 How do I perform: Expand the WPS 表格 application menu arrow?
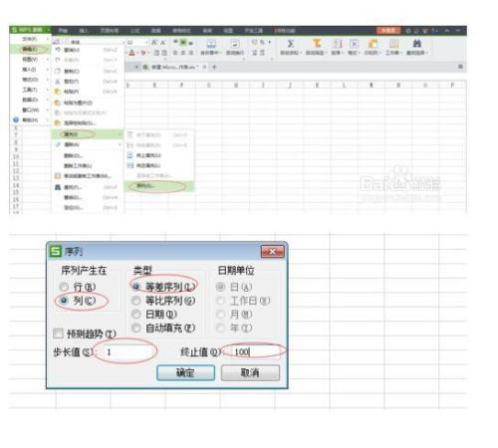click(x=48, y=30)
